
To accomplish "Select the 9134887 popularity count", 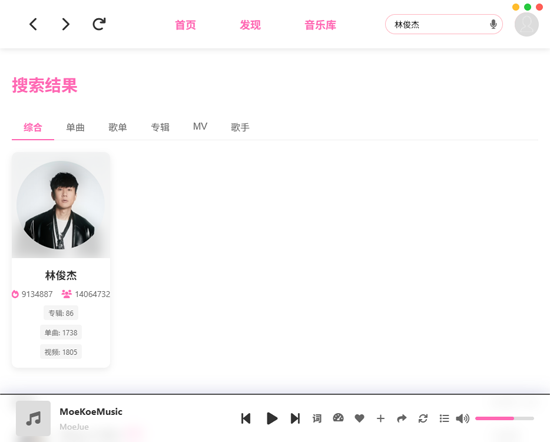I will click(x=37, y=294).
